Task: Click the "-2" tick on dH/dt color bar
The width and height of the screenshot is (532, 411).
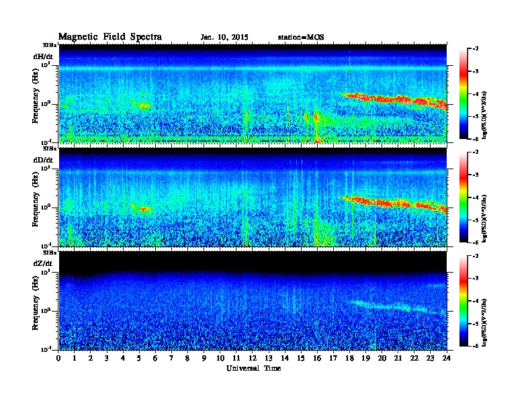Action: click(476, 49)
